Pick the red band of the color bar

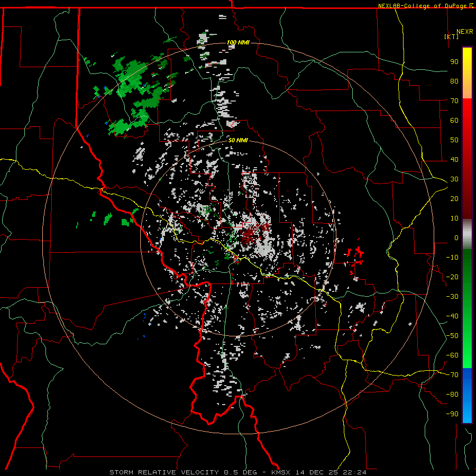[x=467, y=159]
